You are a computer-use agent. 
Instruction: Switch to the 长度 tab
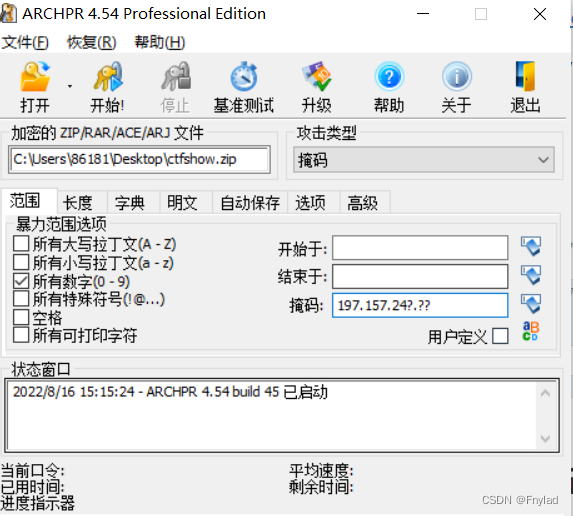[82, 202]
